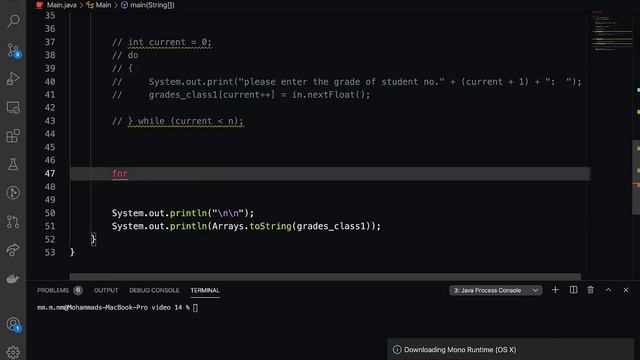Viewport: 640px width, 360px height.
Task: Click '// } while (current < n);' comment
Action: 178,121
